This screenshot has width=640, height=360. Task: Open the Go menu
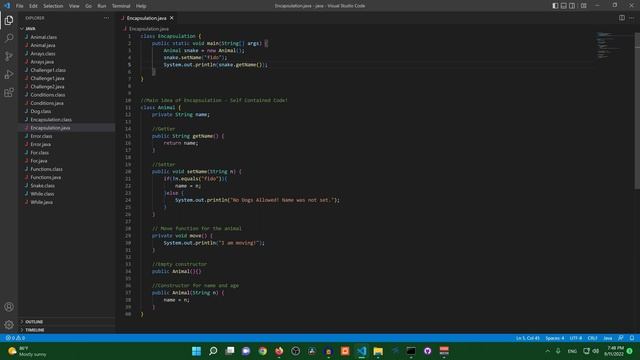pyautogui.click(x=89, y=6)
